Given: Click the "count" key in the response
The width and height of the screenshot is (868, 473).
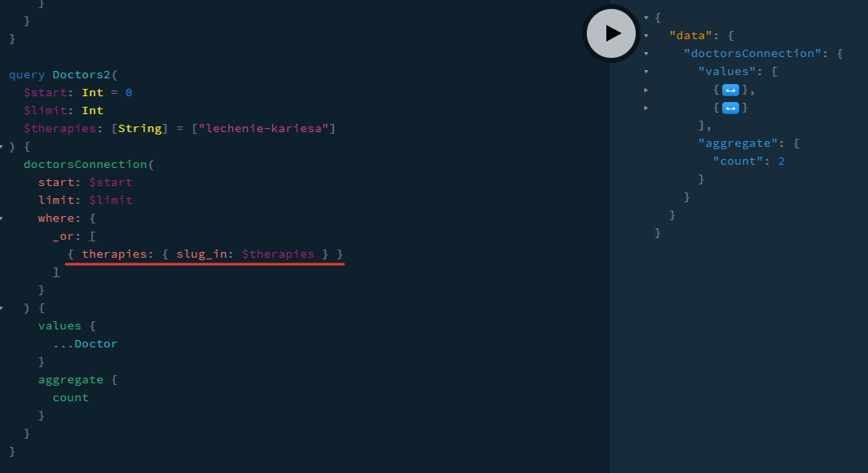Looking at the screenshot, I should click(x=738, y=161).
